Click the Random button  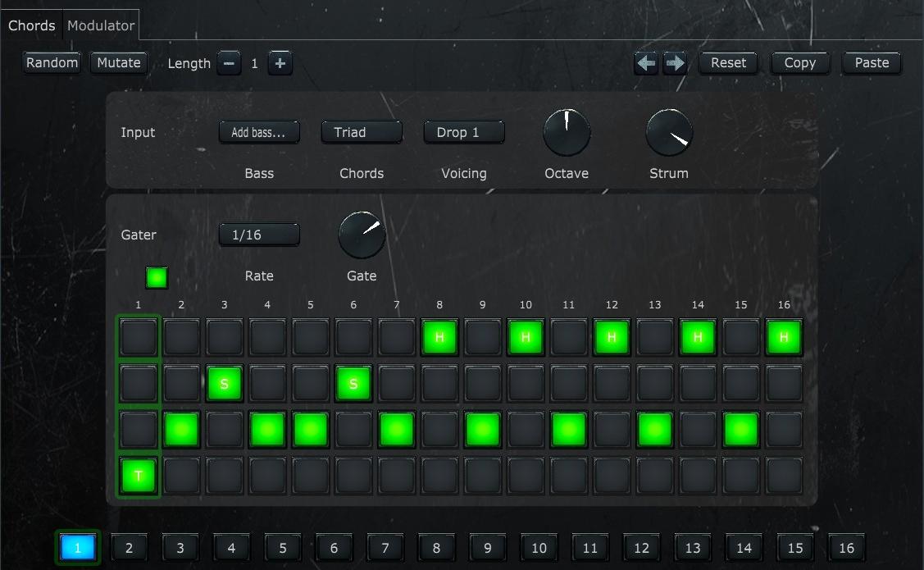[52, 62]
